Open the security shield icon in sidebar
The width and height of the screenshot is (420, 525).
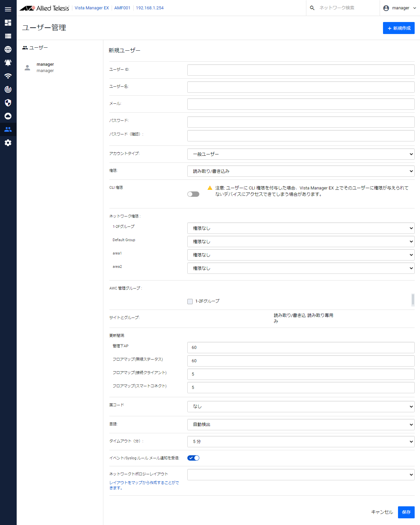pos(8,103)
